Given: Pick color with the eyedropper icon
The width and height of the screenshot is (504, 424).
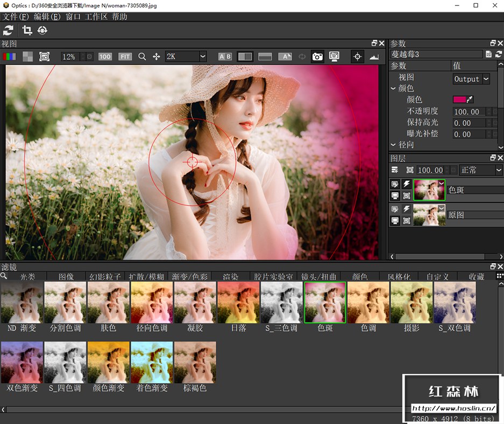Looking at the screenshot, I should (470, 100).
